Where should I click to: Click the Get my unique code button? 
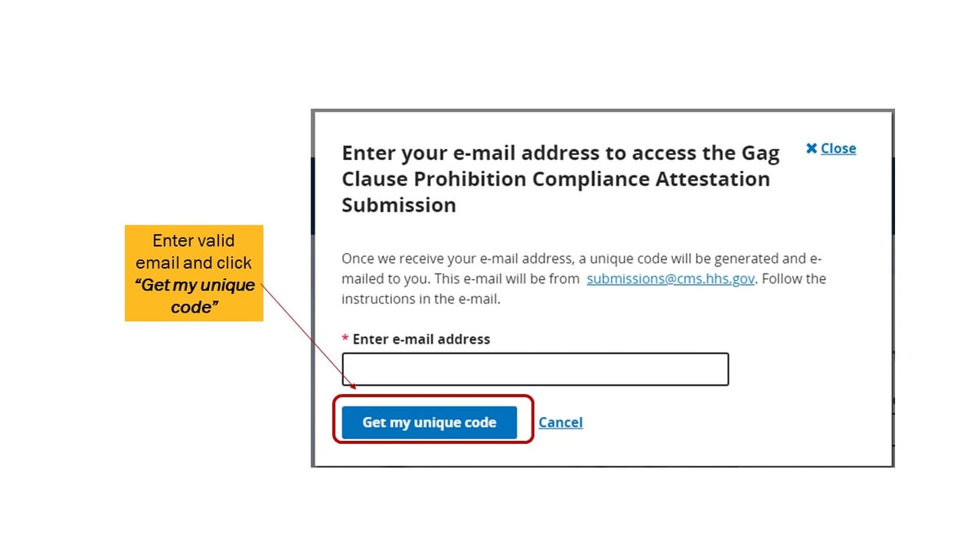[x=430, y=422]
